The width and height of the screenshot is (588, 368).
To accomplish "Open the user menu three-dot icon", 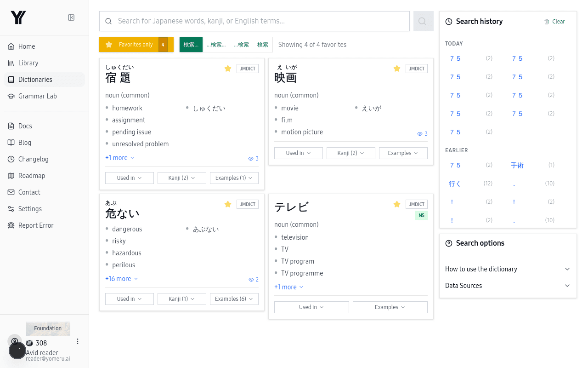I will point(78,341).
